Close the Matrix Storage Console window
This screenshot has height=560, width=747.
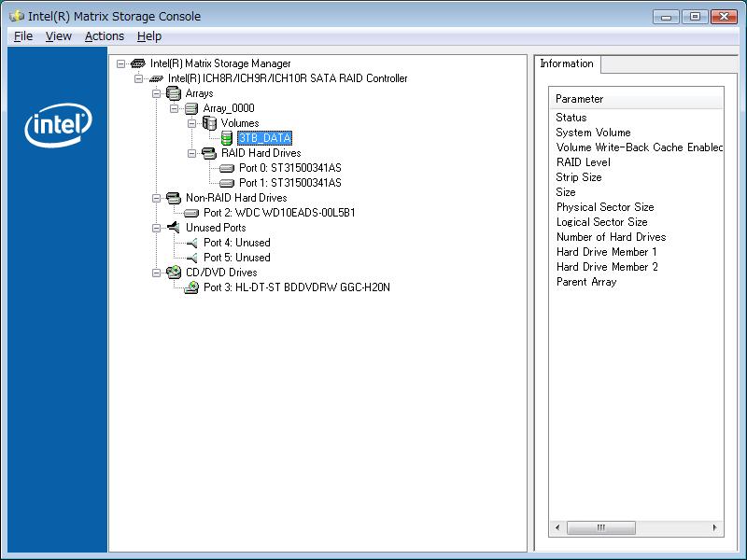724,17
